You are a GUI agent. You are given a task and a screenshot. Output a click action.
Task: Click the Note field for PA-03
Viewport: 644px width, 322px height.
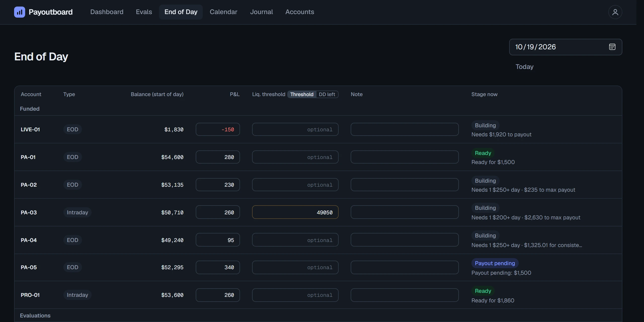pos(405,212)
